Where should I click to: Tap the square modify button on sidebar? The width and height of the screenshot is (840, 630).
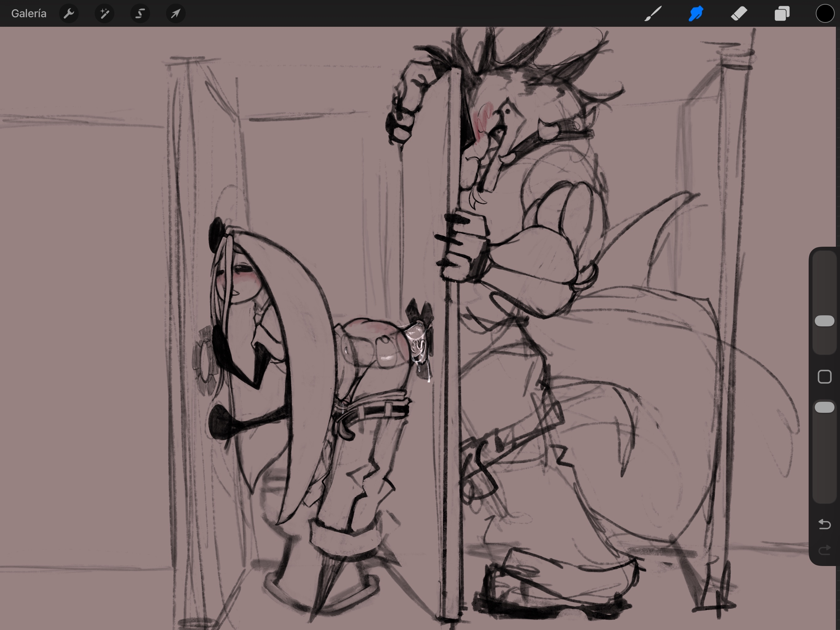824,377
